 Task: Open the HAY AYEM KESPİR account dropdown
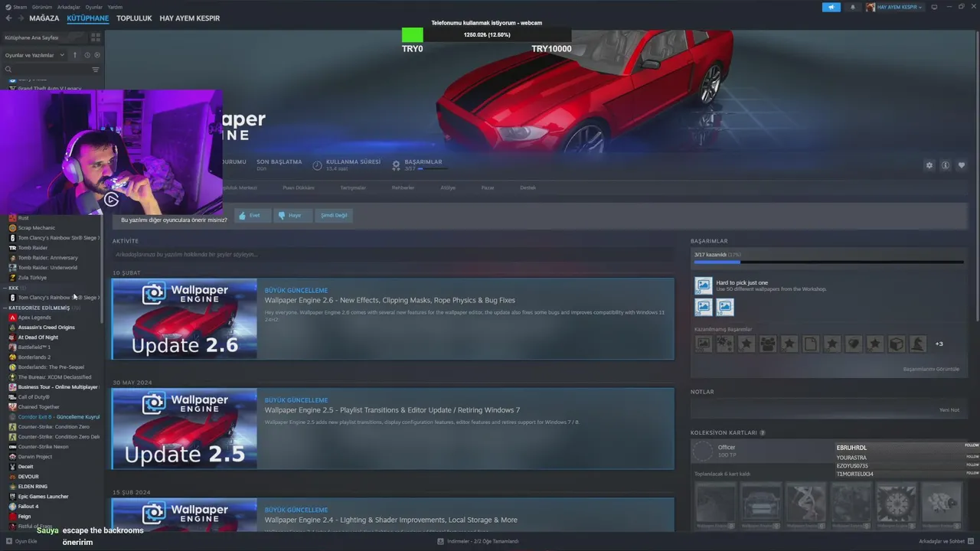[x=894, y=7]
